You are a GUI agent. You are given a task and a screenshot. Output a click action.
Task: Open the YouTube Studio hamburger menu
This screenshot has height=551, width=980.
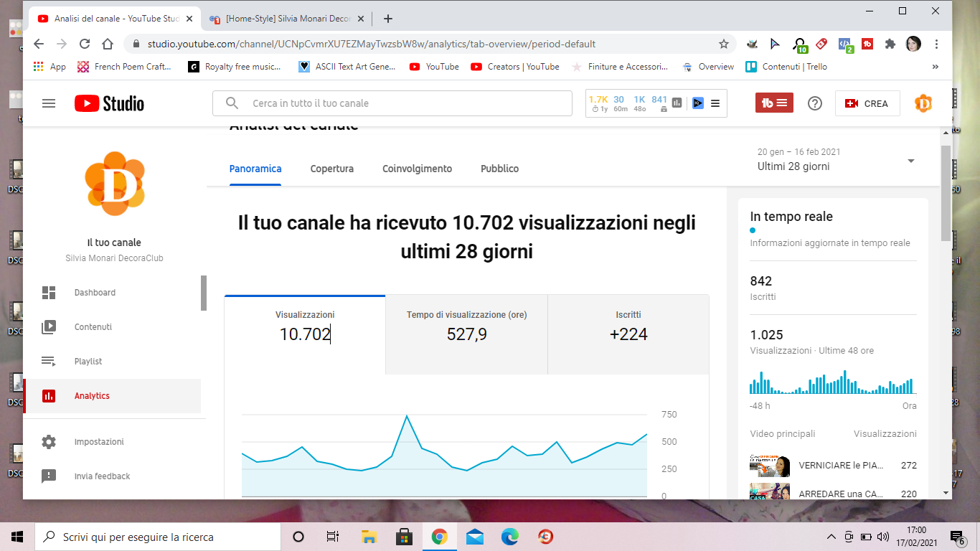point(49,103)
